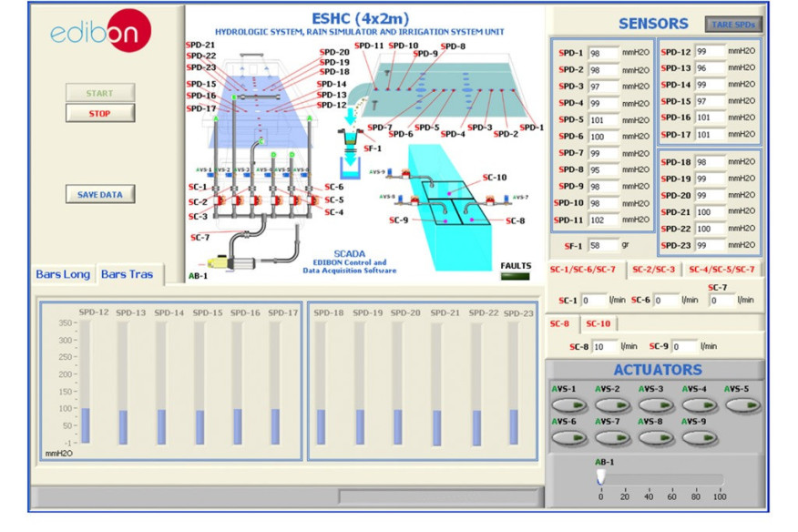
Task: Open the SC-1/SC-6/SC-7 tab
Action: (583, 270)
